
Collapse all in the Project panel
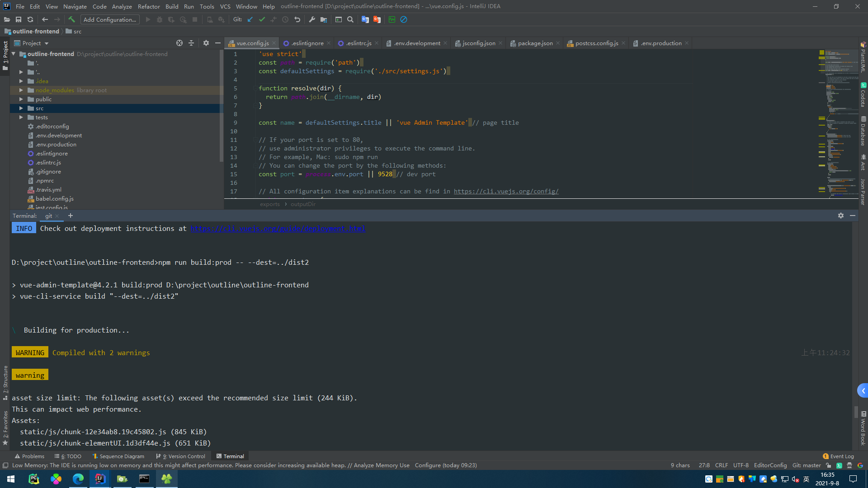[x=191, y=43]
